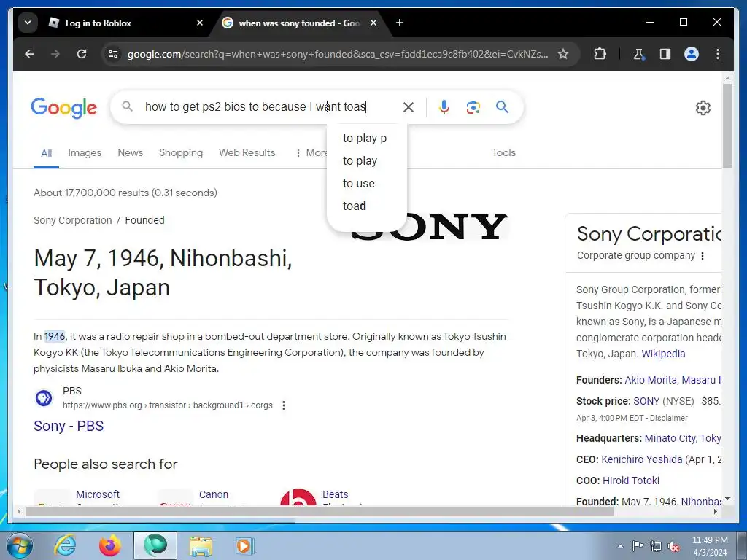Open the taskbar clock showing 11:49 PM
This screenshot has width=747, height=560.
709,546
